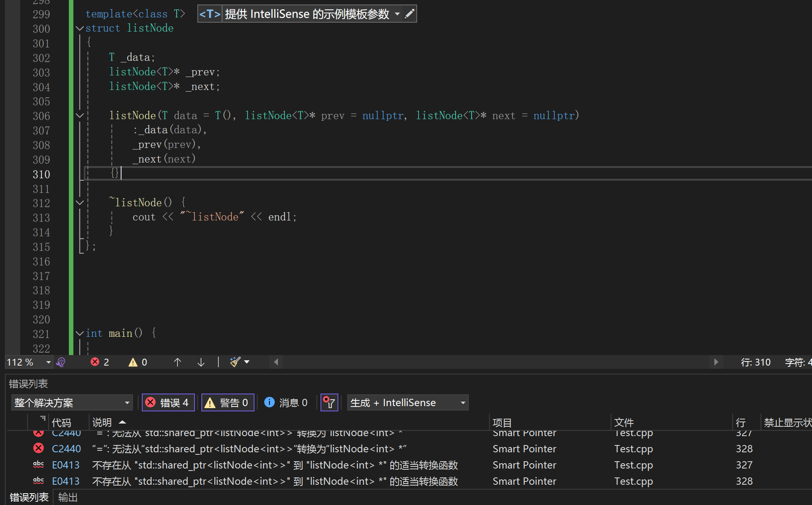Viewport: 812px width, 505px height.
Task: Open error code link C2440 on line 328
Action: (x=66, y=449)
